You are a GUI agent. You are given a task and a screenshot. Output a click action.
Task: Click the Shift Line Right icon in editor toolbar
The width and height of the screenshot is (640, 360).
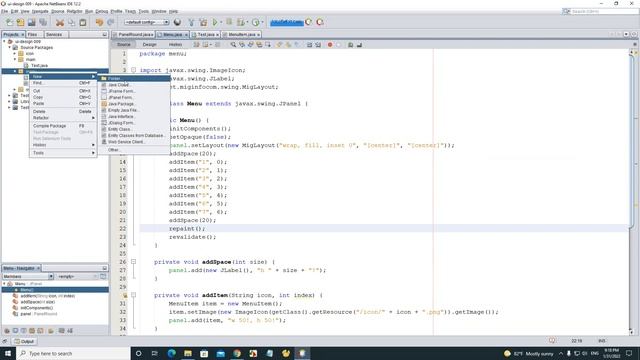[318, 45]
